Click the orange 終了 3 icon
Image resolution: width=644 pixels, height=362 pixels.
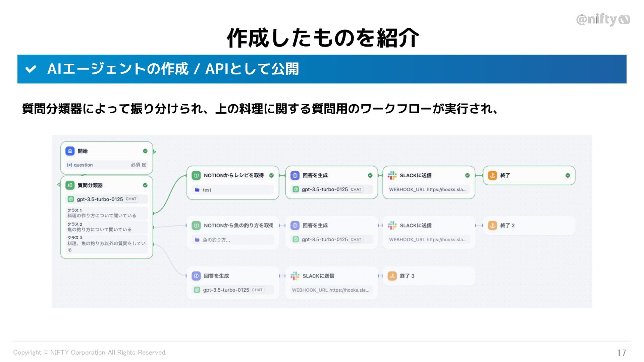click(x=392, y=276)
